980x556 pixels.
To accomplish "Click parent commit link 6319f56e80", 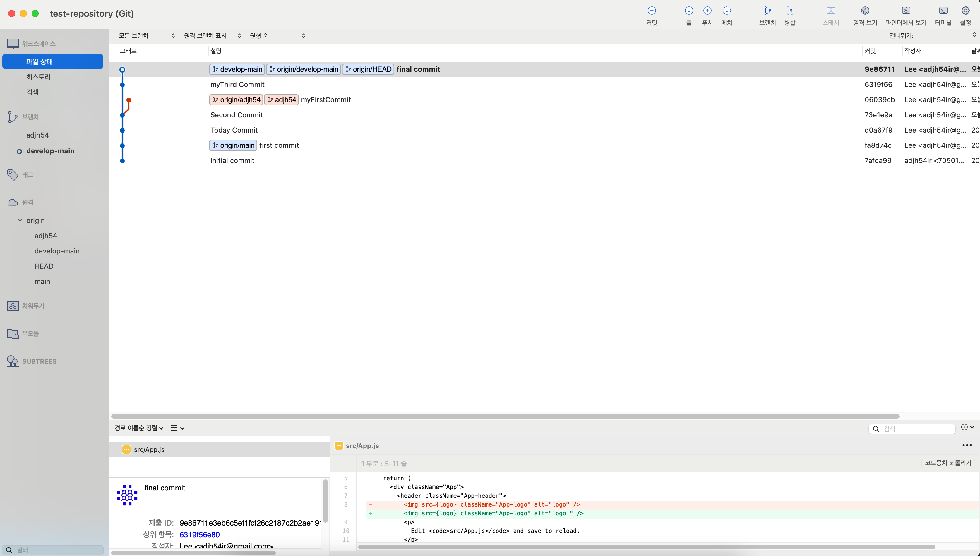I will [x=199, y=535].
